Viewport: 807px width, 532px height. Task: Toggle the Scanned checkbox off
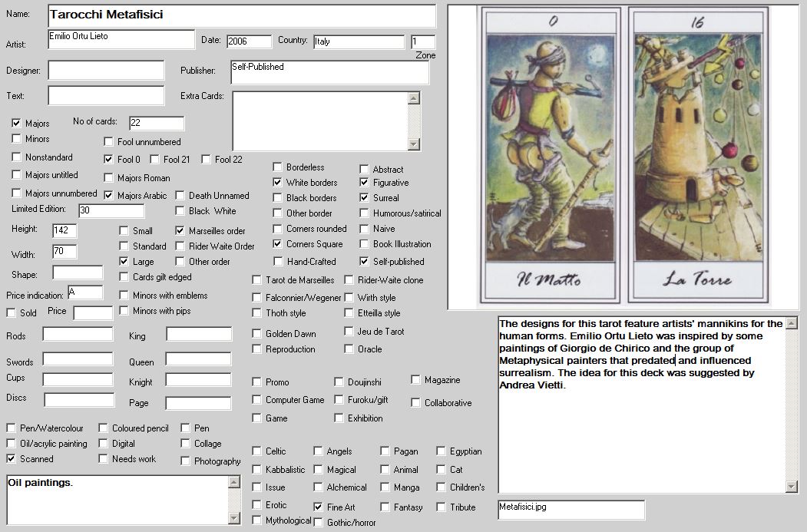[12, 459]
